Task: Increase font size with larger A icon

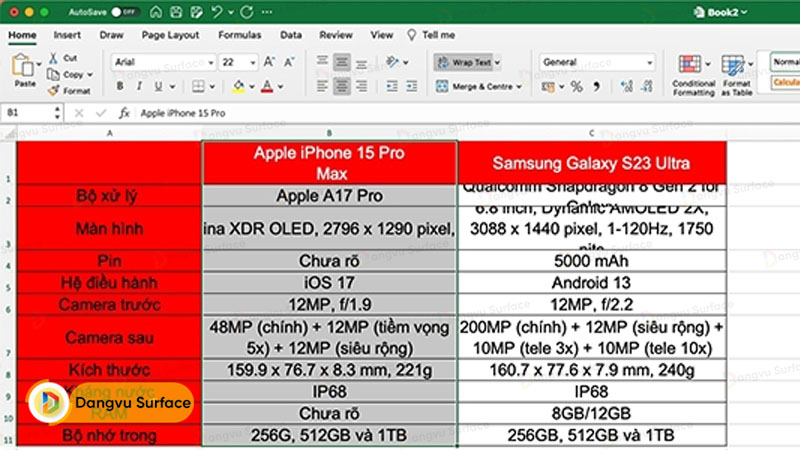Action: pos(269,62)
